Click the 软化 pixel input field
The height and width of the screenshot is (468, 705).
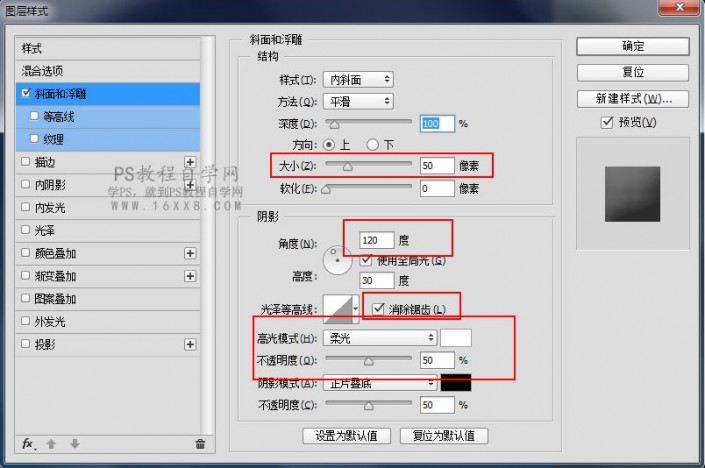[x=437, y=188]
